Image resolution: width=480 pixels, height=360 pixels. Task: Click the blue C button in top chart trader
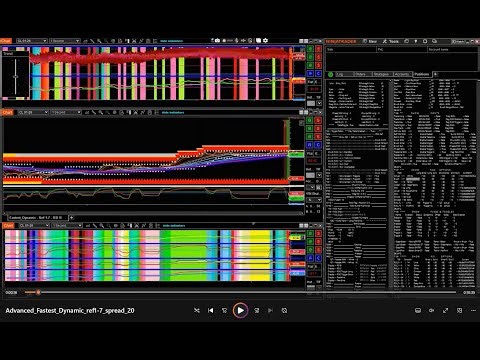click(x=318, y=73)
